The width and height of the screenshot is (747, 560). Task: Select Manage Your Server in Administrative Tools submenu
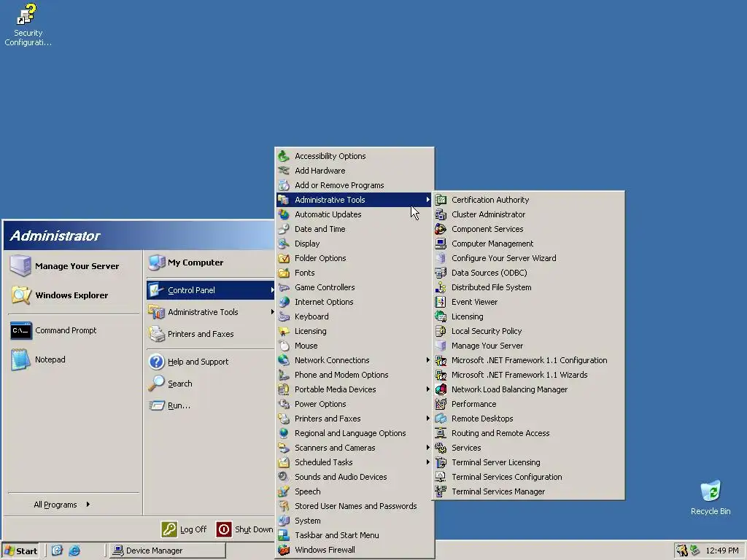(x=528, y=346)
